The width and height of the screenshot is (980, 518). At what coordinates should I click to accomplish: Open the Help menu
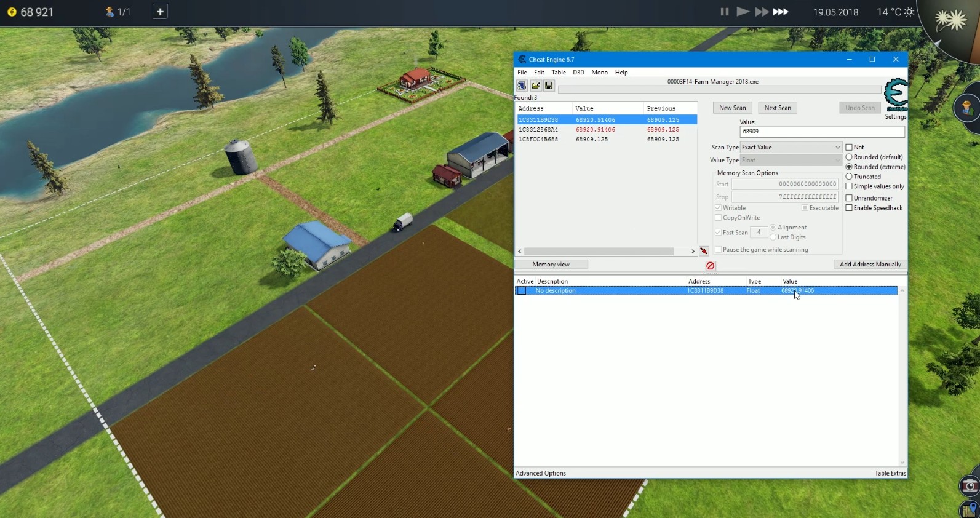[621, 73]
